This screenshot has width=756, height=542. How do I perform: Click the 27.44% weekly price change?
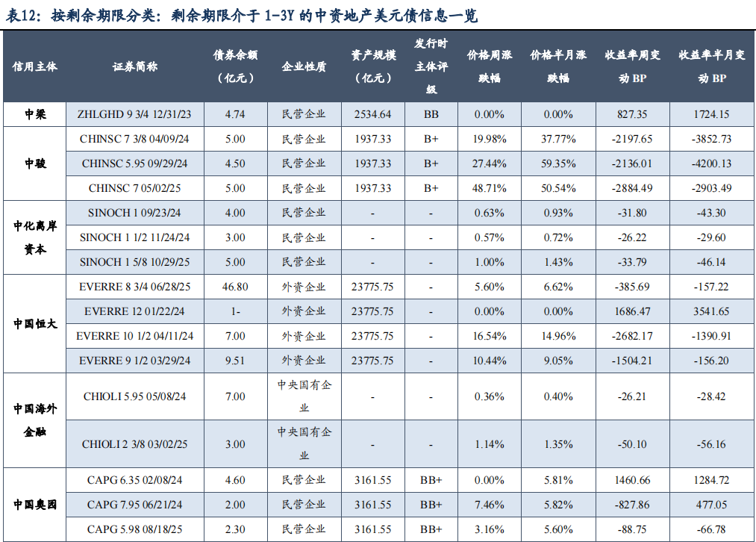(x=490, y=163)
